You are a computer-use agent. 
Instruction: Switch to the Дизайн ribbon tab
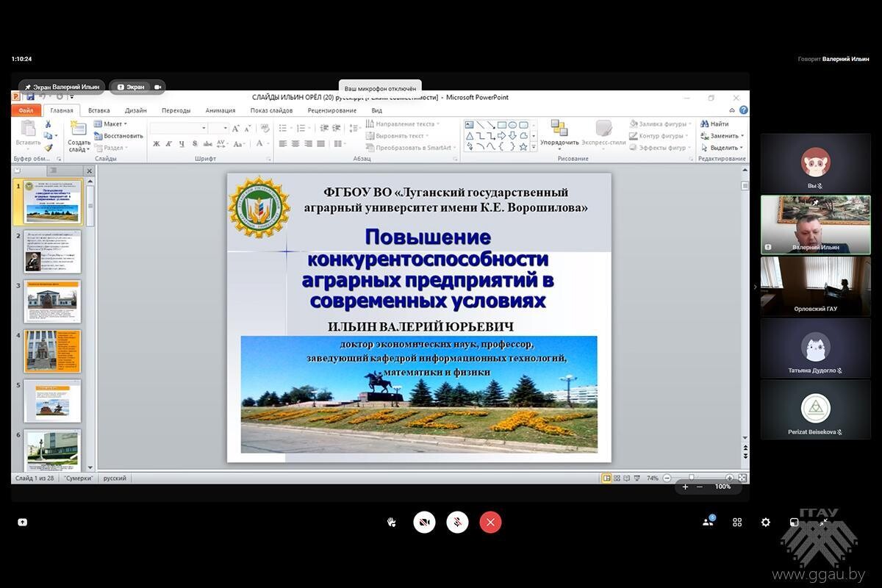(x=135, y=110)
